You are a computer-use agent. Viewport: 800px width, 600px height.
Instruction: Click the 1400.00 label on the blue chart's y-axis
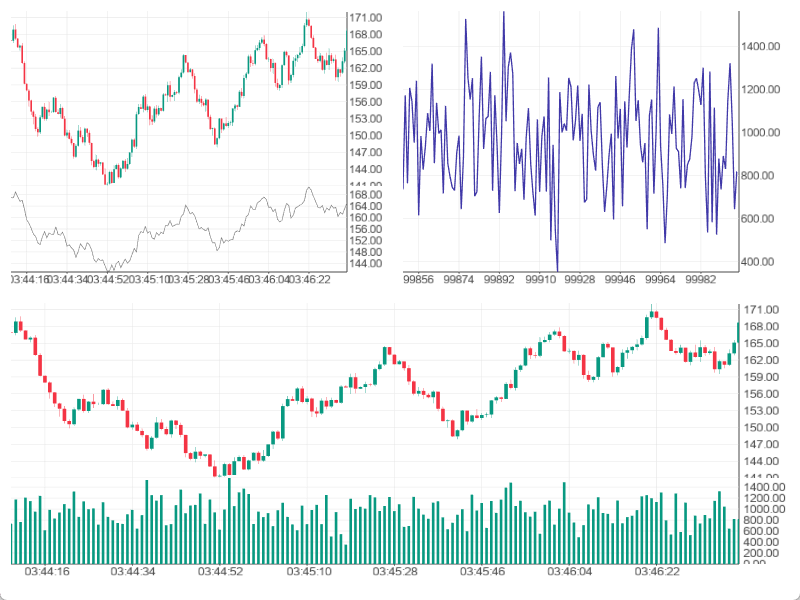pyautogui.click(x=760, y=47)
